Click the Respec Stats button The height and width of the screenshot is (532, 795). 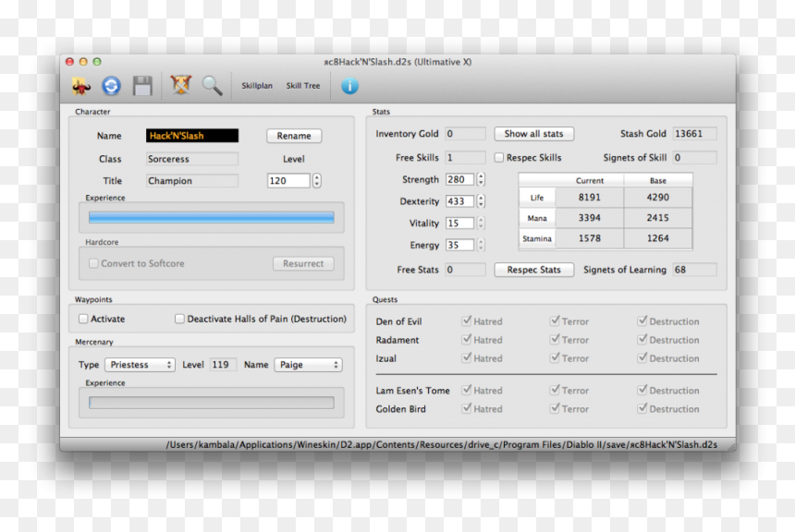tap(534, 270)
